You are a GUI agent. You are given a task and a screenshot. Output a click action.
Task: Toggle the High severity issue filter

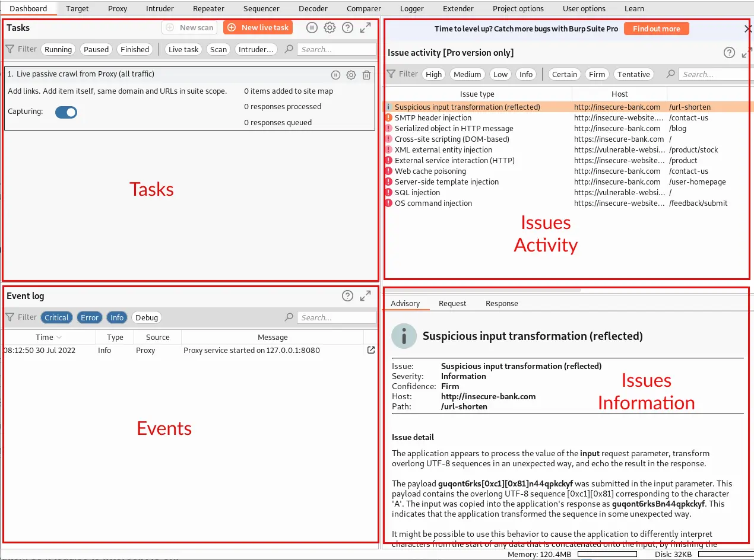433,74
